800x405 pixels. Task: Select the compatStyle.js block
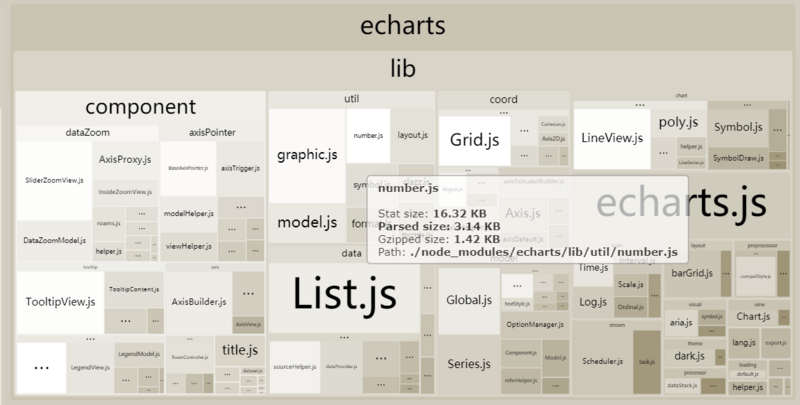tap(755, 277)
